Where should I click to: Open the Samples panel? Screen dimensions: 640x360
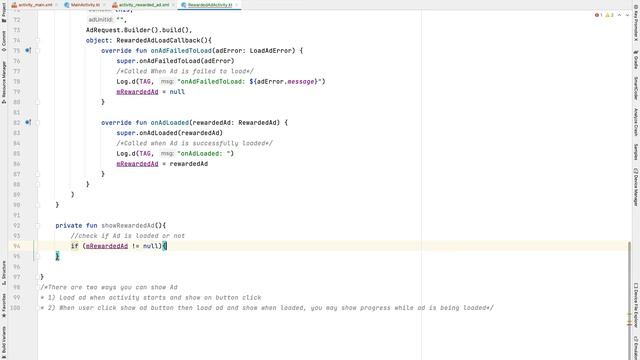coord(636,152)
